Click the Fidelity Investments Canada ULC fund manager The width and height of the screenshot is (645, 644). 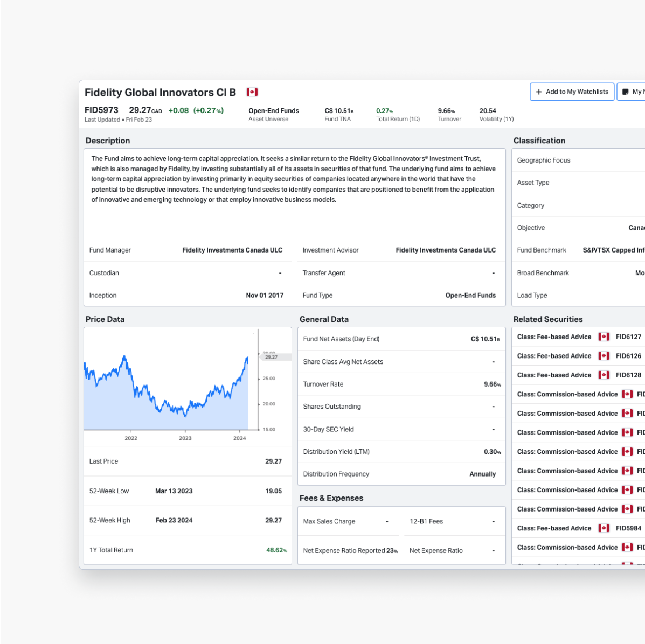tap(232, 250)
